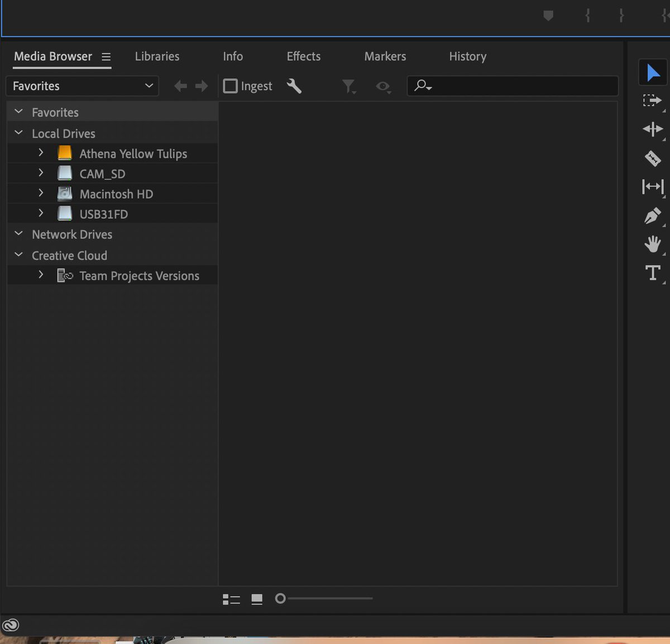This screenshot has height=644, width=670.
Task: Switch to the Media Browser tab
Action: [x=53, y=56]
